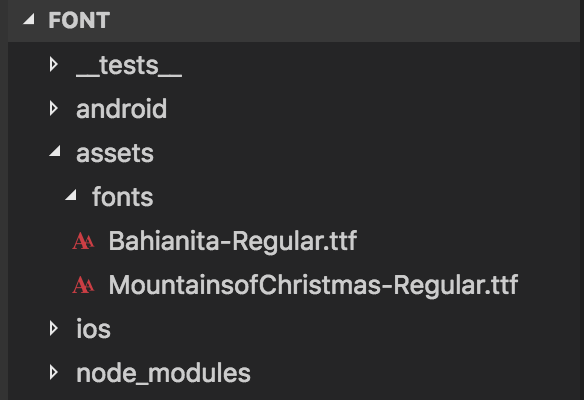The width and height of the screenshot is (584, 400).
Task: Select the ios folder label
Action: click(93, 329)
